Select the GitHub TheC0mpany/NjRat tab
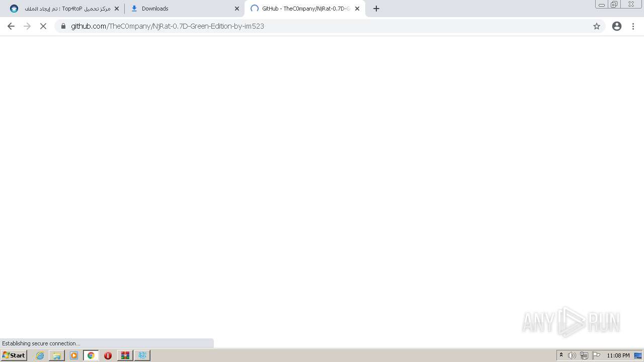 pyautogui.click(x=304, y=9)
